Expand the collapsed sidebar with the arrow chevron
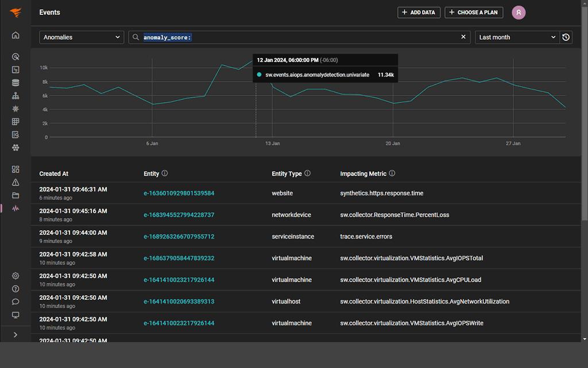 point(16,333)
